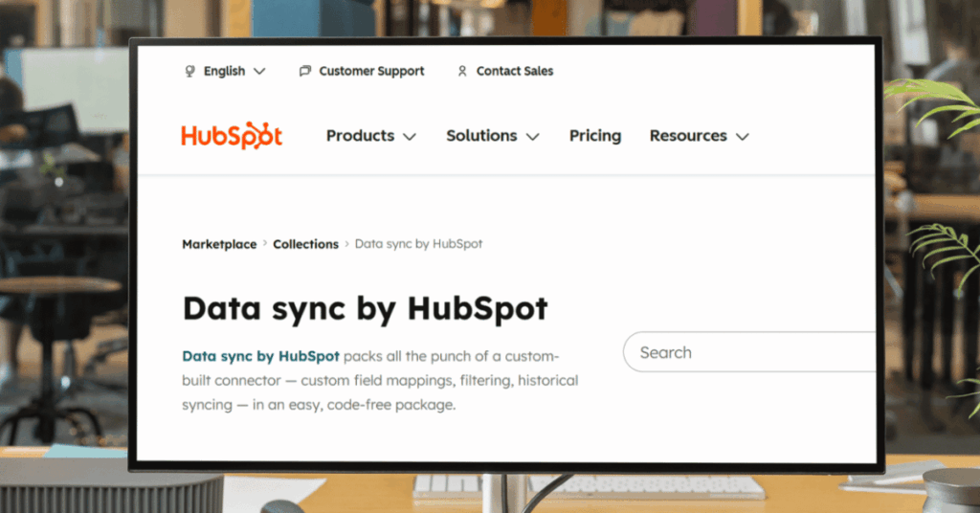Go to the Collections breadcrumb
The image size is (980, 513).
click(305, 244)
